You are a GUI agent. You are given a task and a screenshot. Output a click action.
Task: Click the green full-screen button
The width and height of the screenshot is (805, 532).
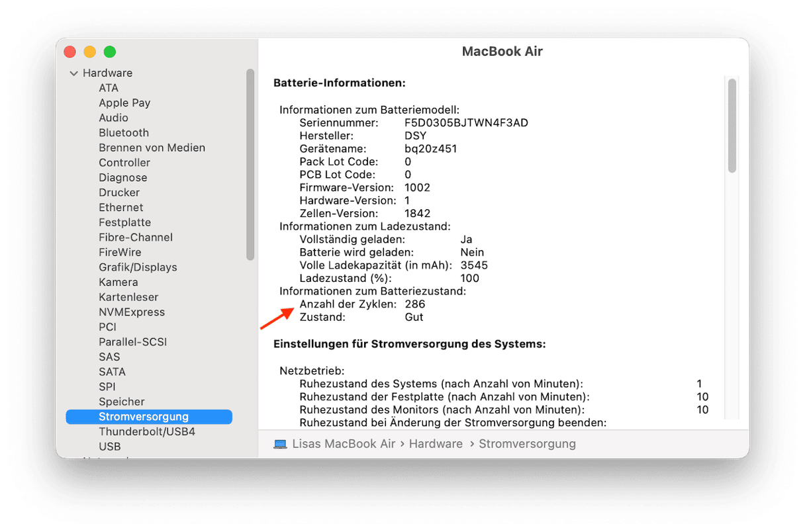click(110, 52)
